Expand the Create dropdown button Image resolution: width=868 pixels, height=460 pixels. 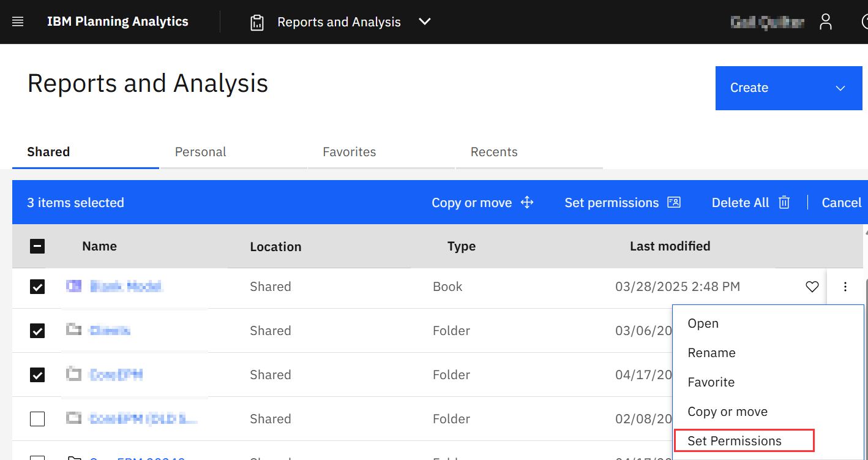click(788, 88)
